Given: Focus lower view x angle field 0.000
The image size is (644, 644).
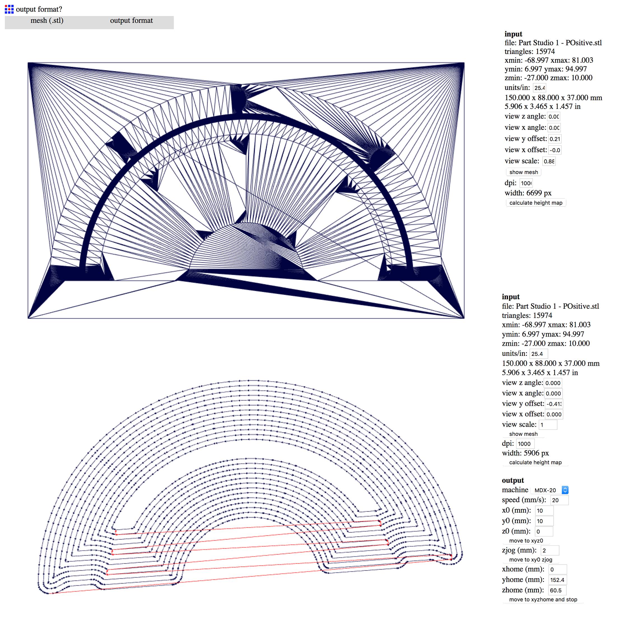Looking at the screenshot, I should click(x=553, y=393).
